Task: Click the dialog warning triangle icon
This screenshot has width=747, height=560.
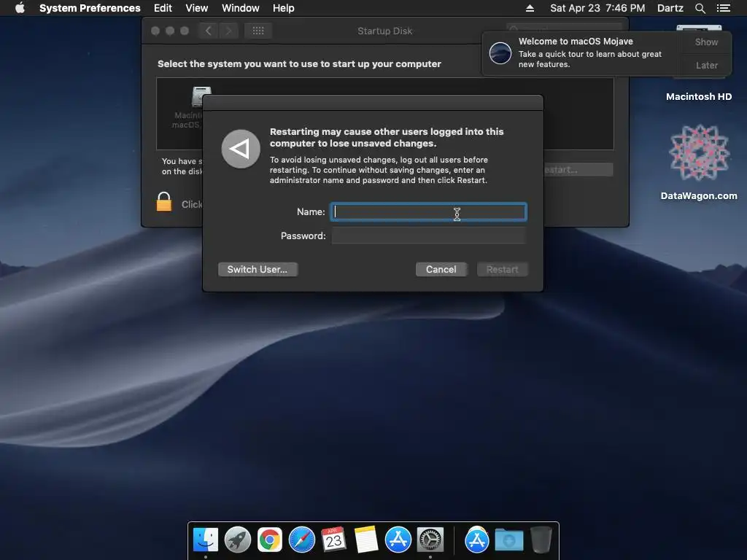Action: point(241,149)
